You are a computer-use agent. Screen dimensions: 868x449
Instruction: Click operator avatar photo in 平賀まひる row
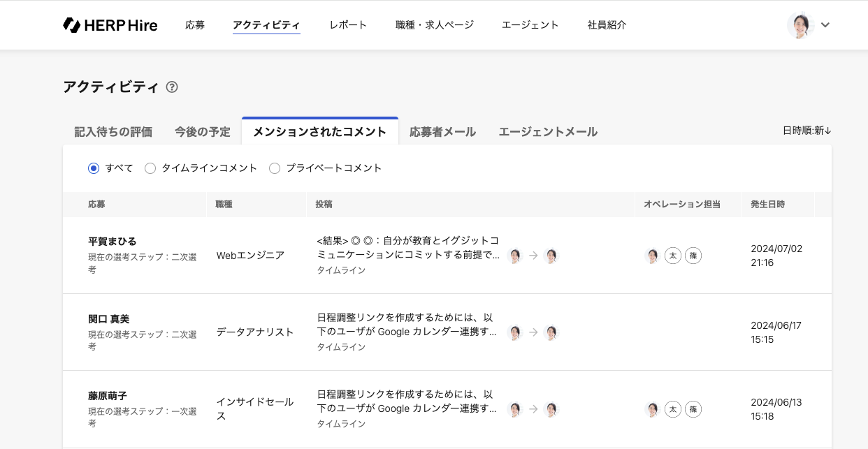(x=652, y=256)
